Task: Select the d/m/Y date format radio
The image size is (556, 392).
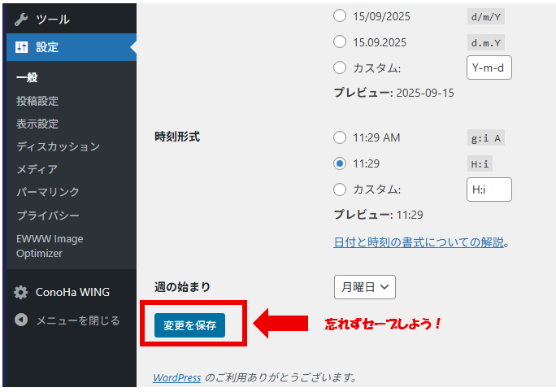Action: pos(340,15)
